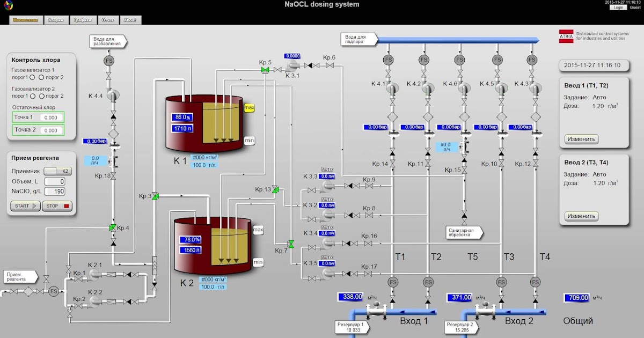The image size is (644, 338).
Task: Open the green Кр.5 valve icon
Action: (x=265, y=69)
